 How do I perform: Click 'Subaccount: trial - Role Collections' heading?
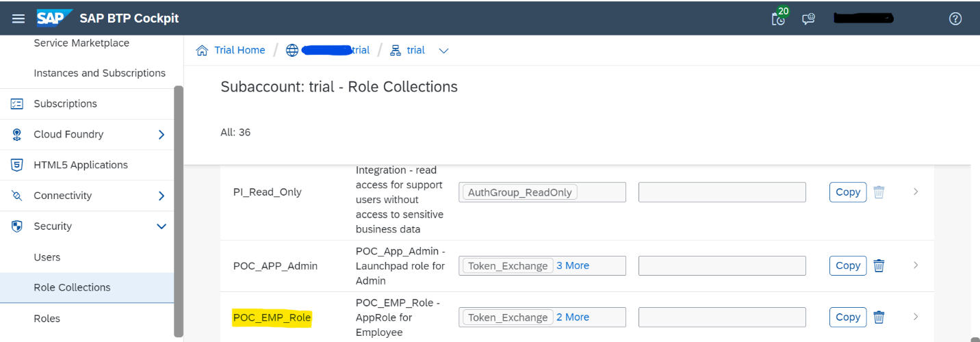click(339, 87)
